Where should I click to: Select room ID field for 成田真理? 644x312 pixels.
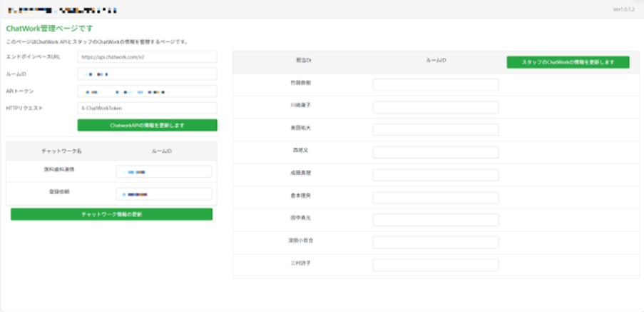(x=435, y=175)
